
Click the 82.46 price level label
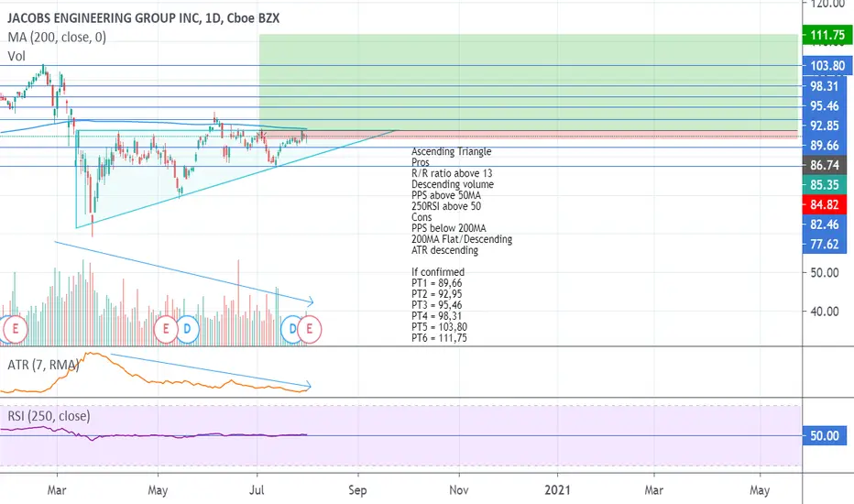pyautogui.click(x=824, y=225)
